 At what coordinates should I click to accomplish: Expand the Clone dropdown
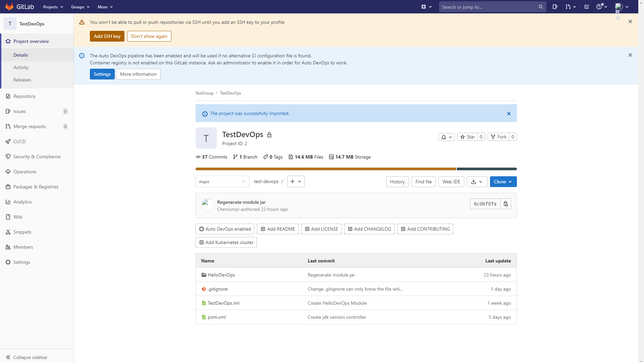tap(503, 182)
